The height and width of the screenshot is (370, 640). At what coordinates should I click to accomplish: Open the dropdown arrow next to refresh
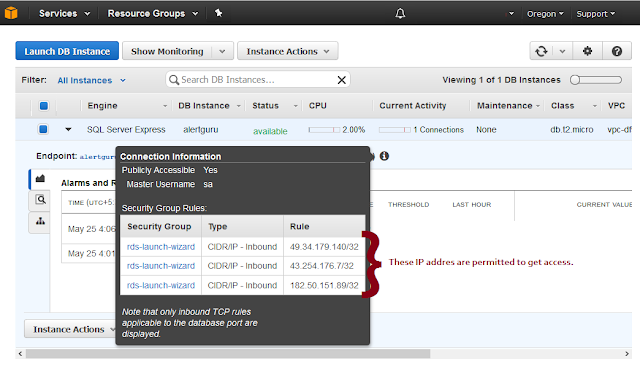562,51
